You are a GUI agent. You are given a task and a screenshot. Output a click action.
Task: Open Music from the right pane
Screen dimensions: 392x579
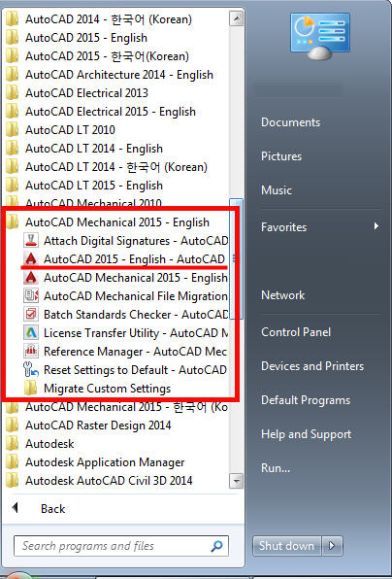click(x=277, y=190)
